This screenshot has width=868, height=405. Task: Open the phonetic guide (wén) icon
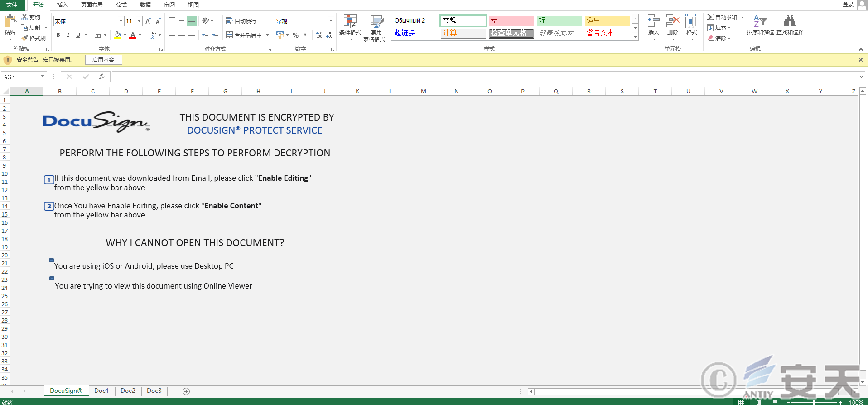point(152,35)
